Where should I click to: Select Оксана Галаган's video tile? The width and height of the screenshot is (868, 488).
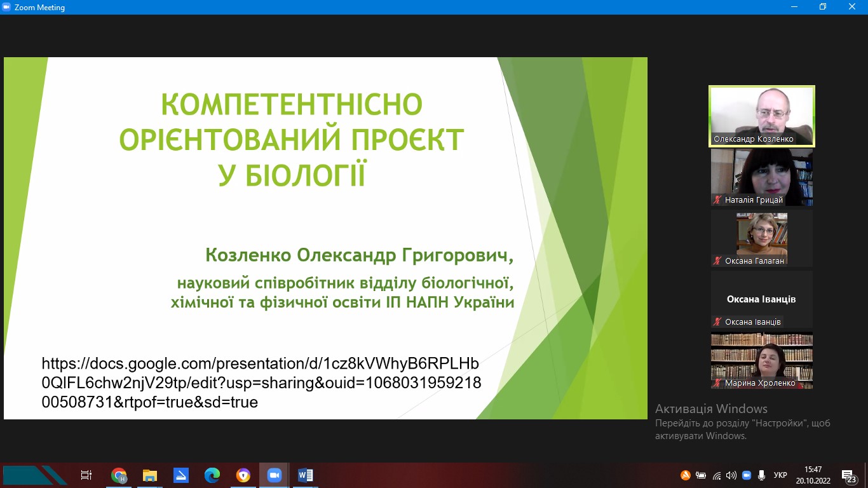[762, 238]
